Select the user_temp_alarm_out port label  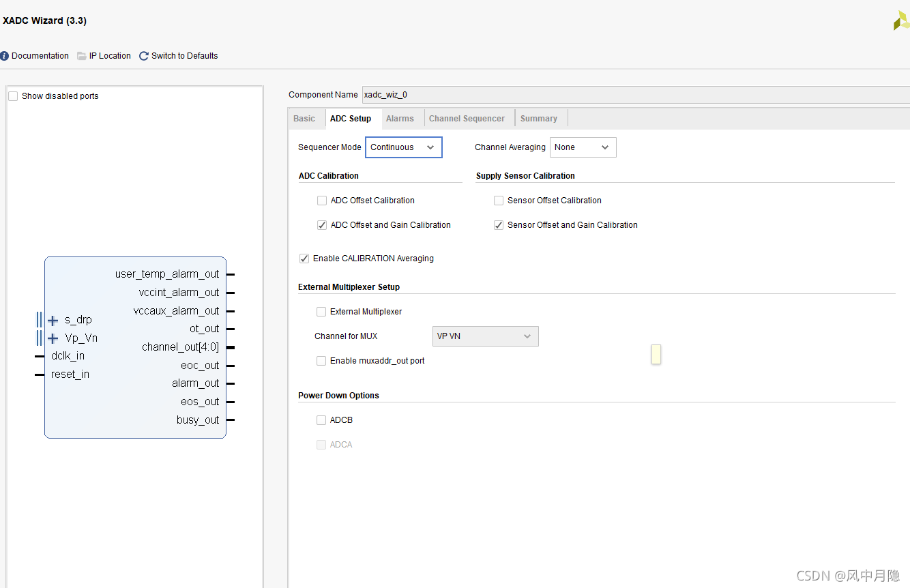click(167, 274)
